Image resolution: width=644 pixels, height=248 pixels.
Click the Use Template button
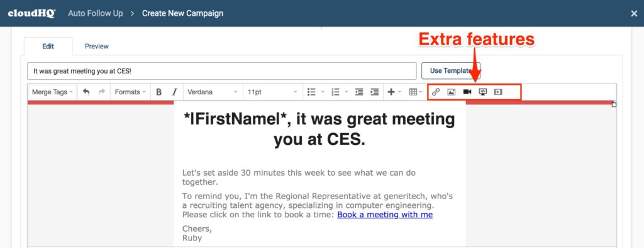pyautogui.click(x=450, y=71)
